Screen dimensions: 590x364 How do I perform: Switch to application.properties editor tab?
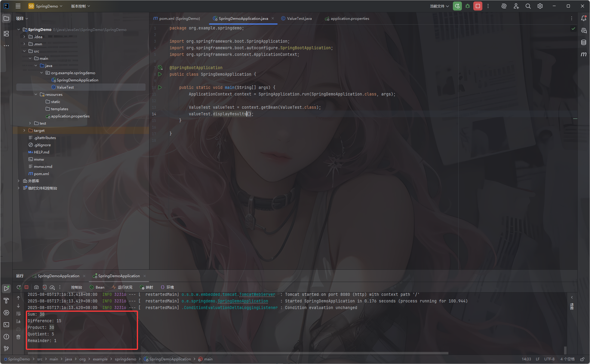pyautogui.click(x=347, y=18)
